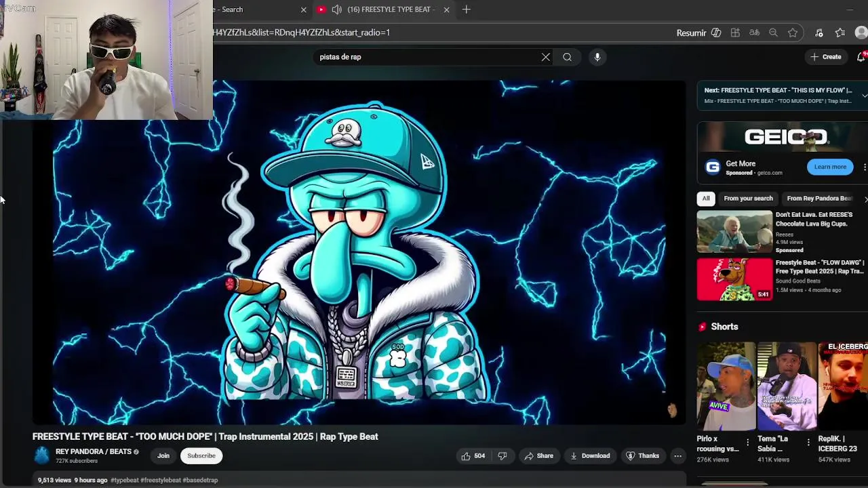Close the FREESTYLE TYPE BEAT tab
Viewport: 868px width, 488px height.
click(446, 9)
